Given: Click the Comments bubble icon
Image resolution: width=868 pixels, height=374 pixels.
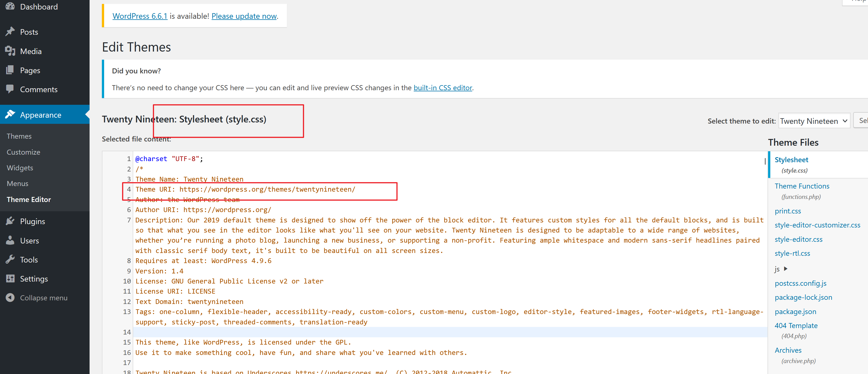Looking at the screenshot, I should click(x=10, y=89).
